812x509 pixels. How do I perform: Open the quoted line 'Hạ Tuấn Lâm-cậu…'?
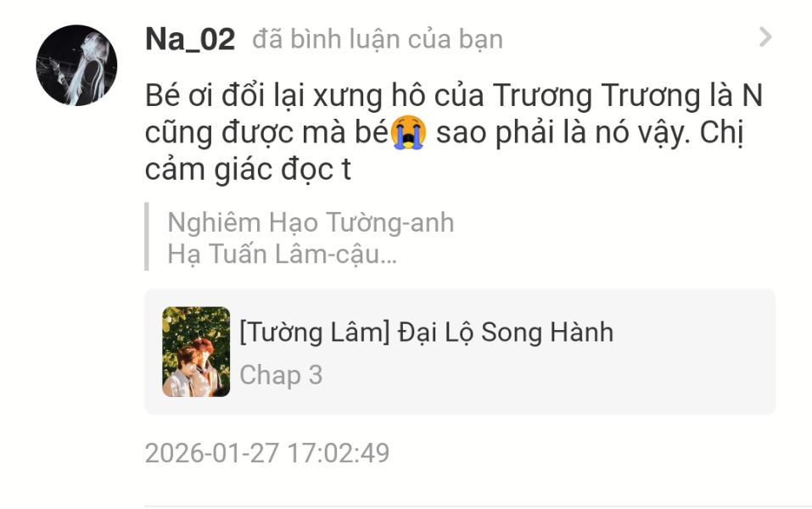pos(283,255)
